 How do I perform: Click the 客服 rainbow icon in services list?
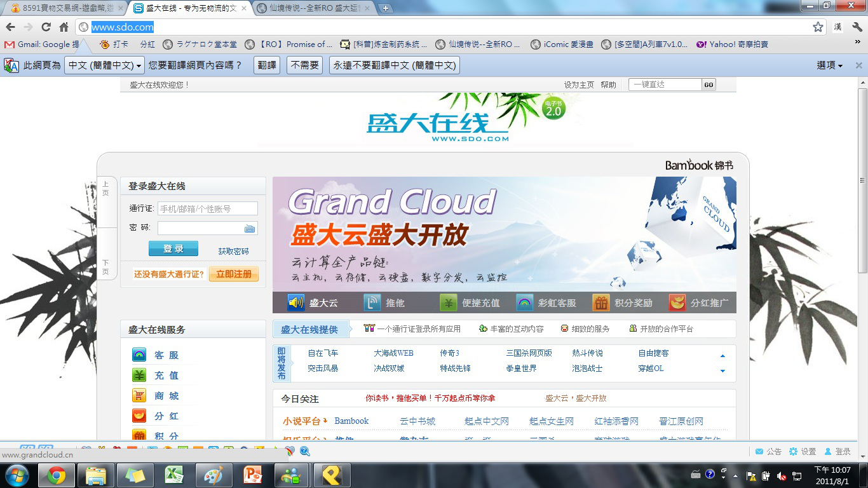(139, 355)
